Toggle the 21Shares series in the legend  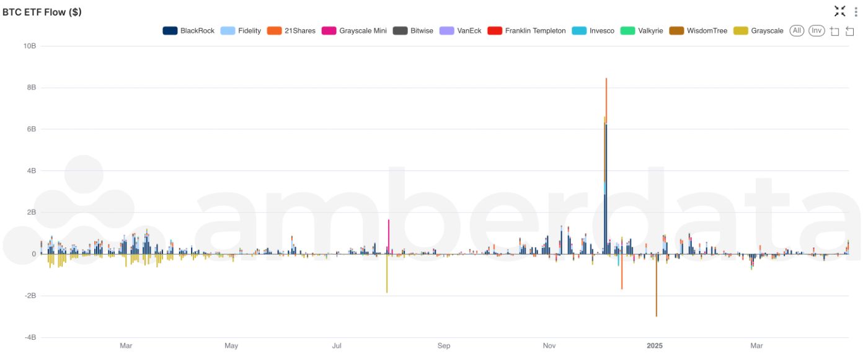point(275,30)
